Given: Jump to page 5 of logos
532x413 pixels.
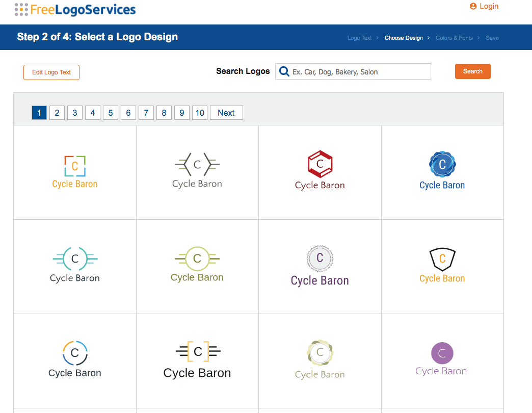Looking at the screenshot, I should (x=111, y=113).
